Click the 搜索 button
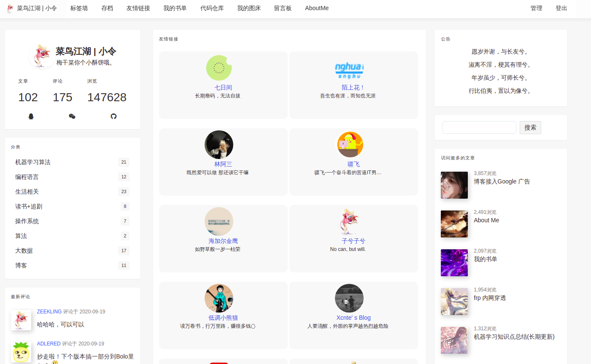Image resolution: width=591 pixels, height=364 pixels. [x=530, y=127]
